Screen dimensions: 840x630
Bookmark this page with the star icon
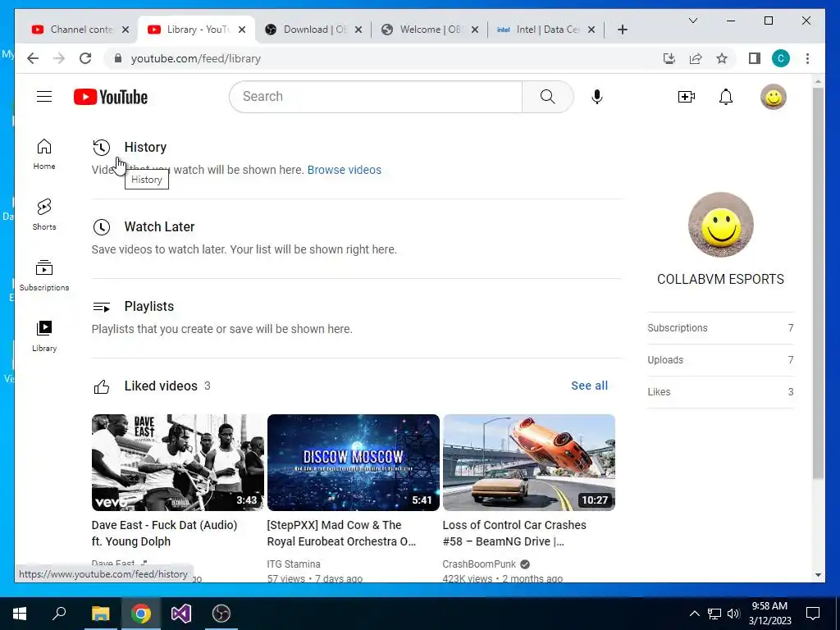[722, 58]
